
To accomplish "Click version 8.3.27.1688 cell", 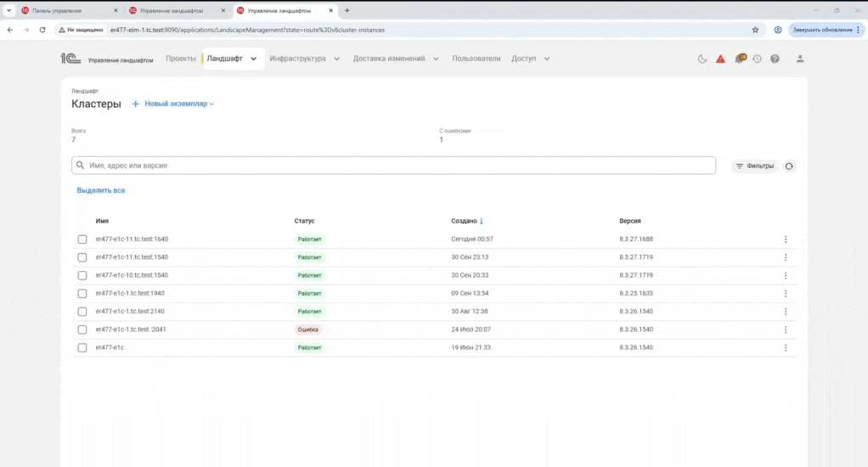I will (x=636, y=239).
